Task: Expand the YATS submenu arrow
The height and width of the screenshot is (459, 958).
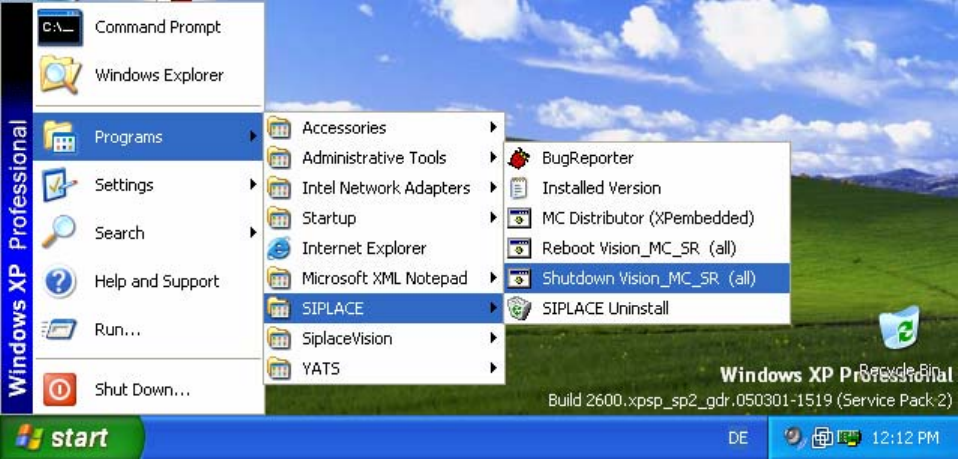Action: 492,368
